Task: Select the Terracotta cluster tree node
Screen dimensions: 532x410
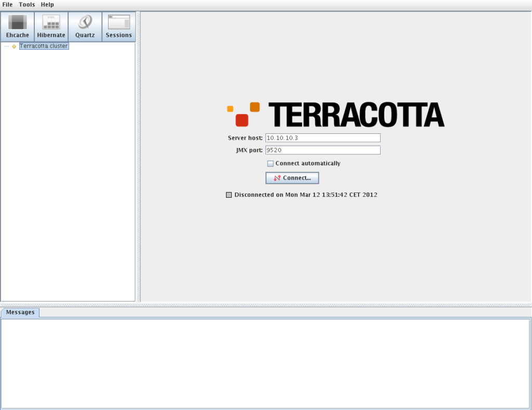Action: [x=44, y=46]
